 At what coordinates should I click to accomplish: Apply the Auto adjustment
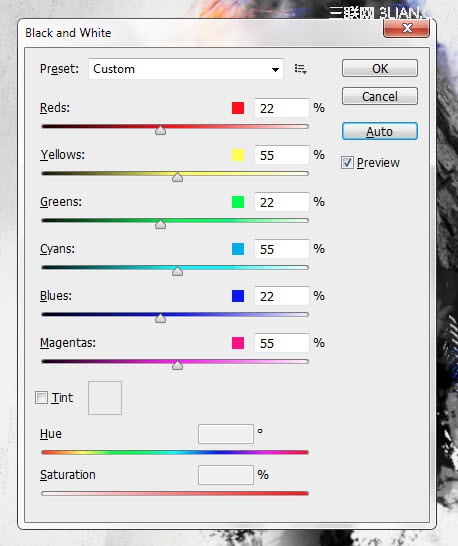pos(380,131)
